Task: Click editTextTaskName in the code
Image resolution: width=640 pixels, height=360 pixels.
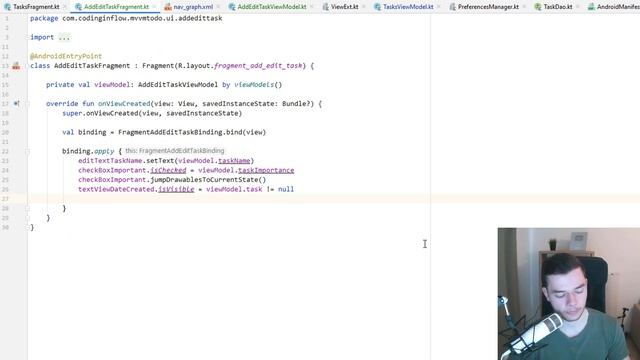Action: [x=110, y=161]
